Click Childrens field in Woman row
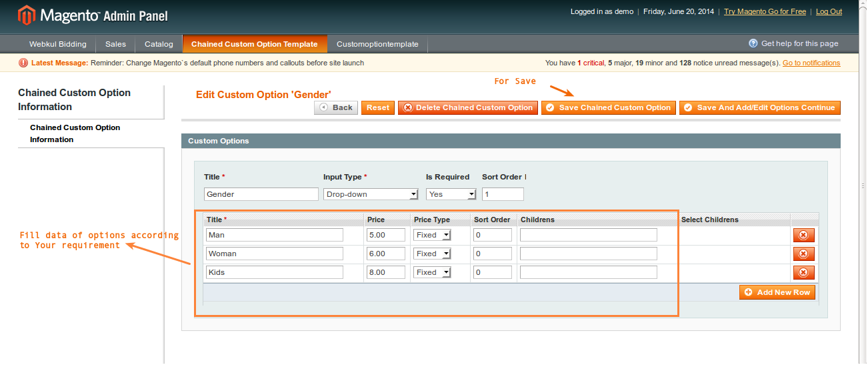Screen dimensions: 868x365 [x=589, y=254]
